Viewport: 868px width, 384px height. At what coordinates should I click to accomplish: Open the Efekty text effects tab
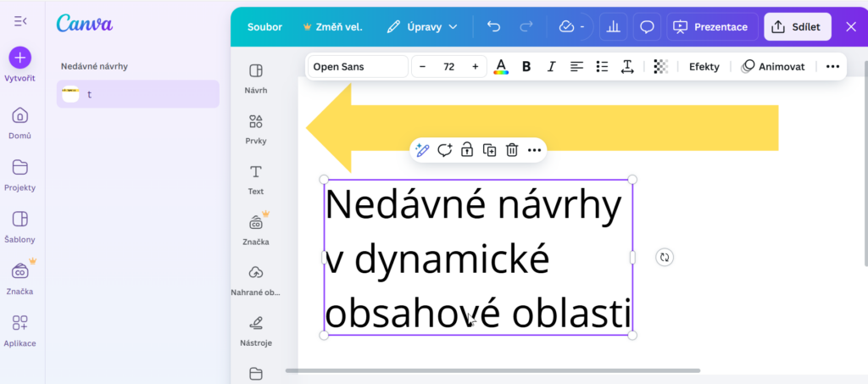[x=704, y=66]
